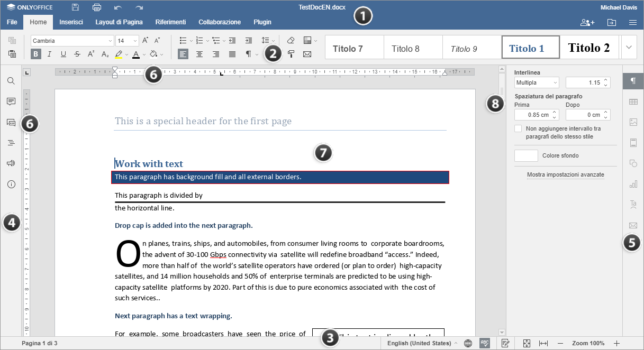Open mail merge envelope icon in toolbar
The height and width of the screenshot is (350, 644).
click(x=307, y=54)
